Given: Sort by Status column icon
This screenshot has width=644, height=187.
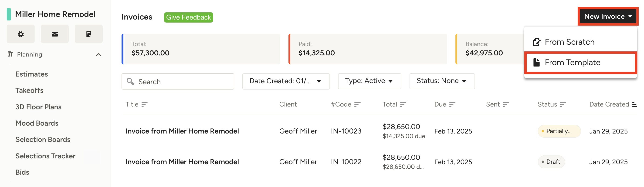Looking at the screenshot, I should (563, 104).
